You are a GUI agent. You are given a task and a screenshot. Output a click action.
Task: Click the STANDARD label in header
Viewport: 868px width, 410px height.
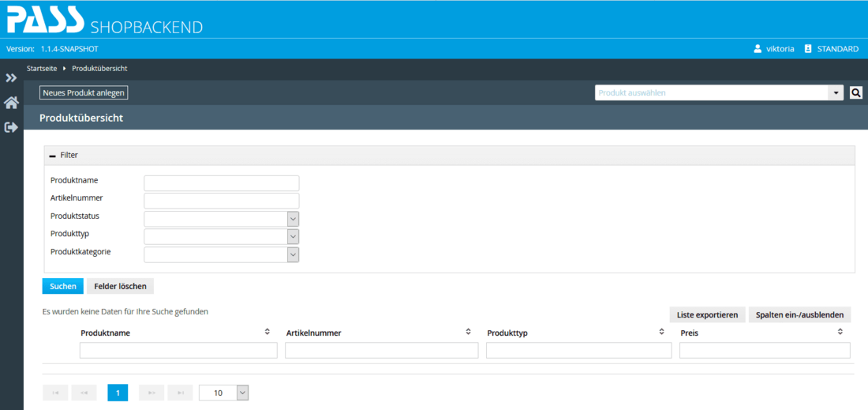click(x=838, y=49)
